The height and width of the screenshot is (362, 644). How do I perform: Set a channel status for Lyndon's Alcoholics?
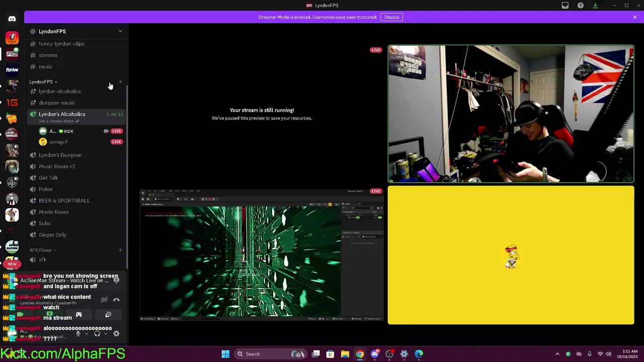[59, 121]
